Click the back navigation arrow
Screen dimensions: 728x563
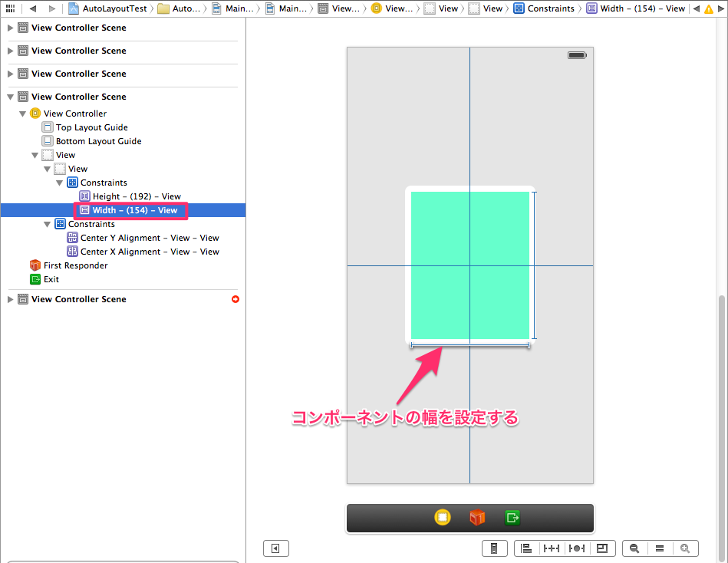coord(32,8)
